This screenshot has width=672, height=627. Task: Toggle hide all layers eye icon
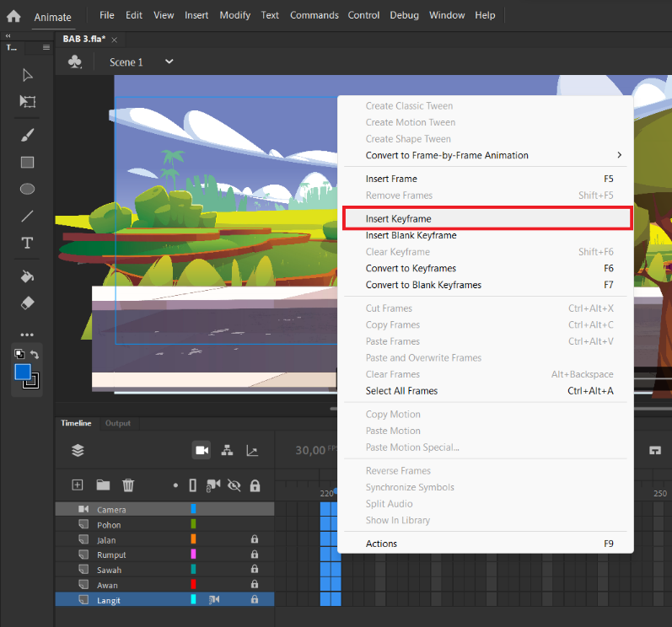pos(234,485)
